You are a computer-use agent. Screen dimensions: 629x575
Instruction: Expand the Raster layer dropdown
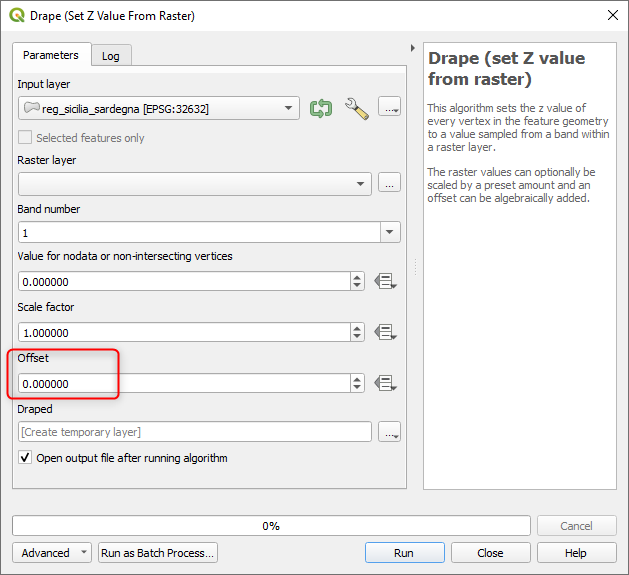194,183
